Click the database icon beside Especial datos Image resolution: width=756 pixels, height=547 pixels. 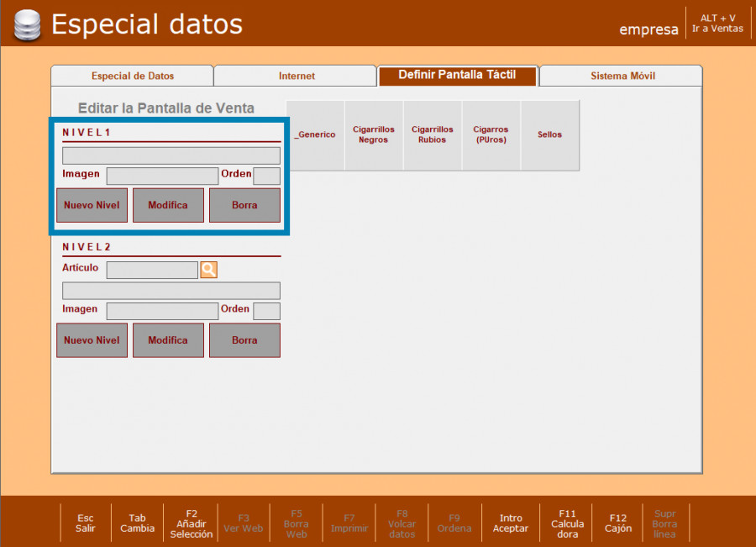(x=28, y=25)
